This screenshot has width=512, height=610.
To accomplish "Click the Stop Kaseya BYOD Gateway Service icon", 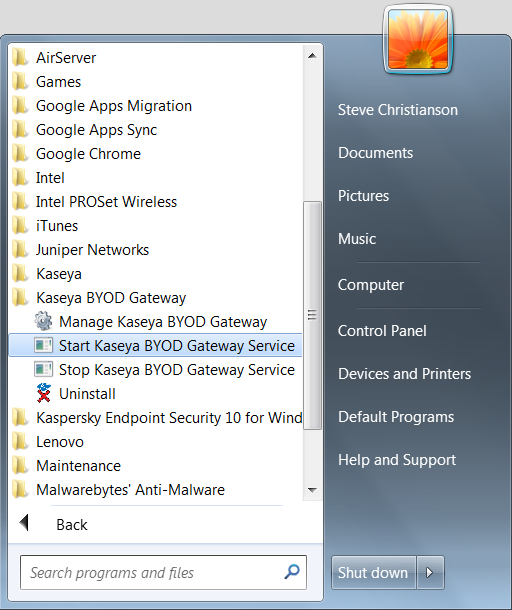I will (x=43, y=370).
